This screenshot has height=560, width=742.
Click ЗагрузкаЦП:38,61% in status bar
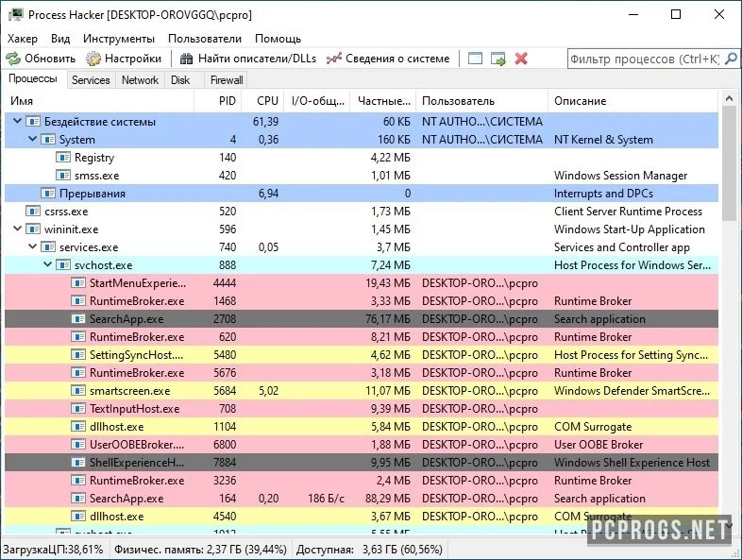coord(53,549)
